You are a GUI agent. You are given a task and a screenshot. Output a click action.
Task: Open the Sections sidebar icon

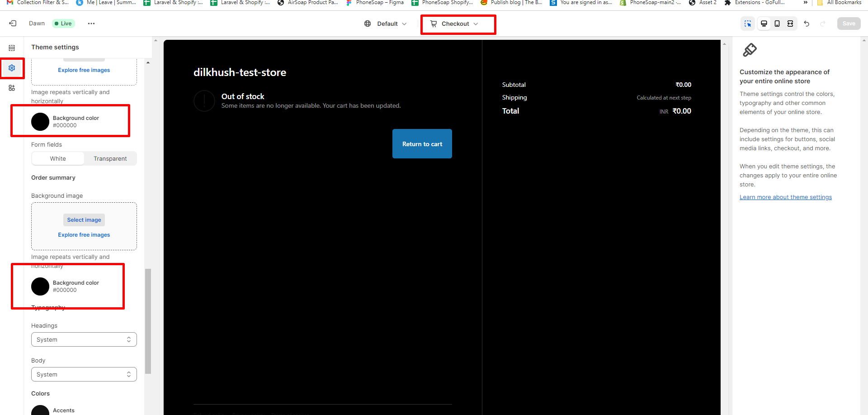(x=12, y=48)
